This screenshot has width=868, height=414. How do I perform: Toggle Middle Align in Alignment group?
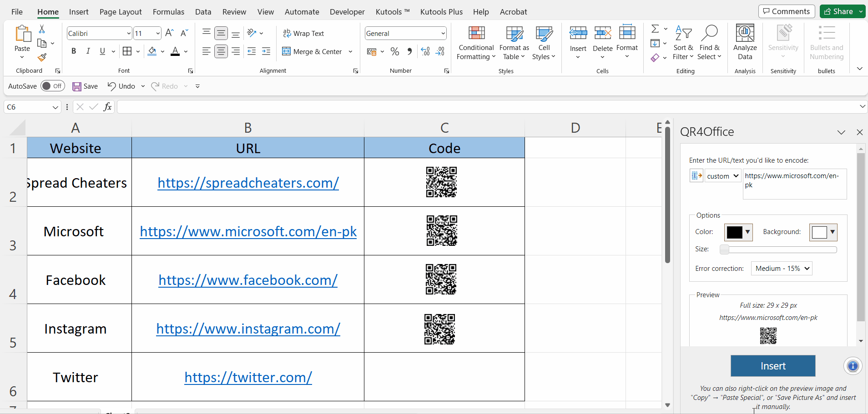point(221,33)
